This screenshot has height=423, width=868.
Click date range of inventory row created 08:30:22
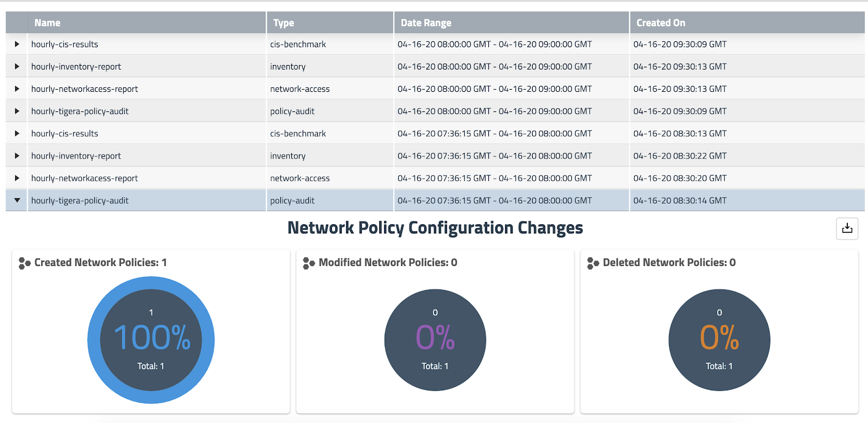point(494,155)
